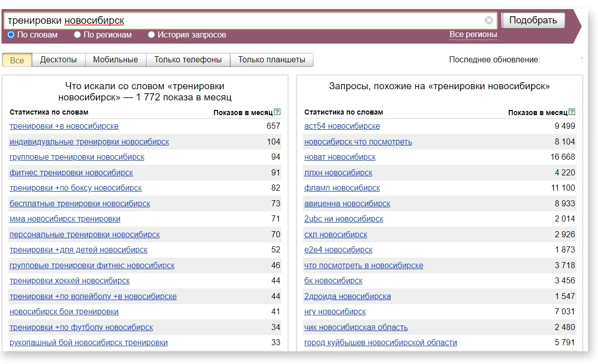The width and height of the screenshot is (598, 364).
Task: Switch to the 'Все' device tab
Action: tap(17, 60)
